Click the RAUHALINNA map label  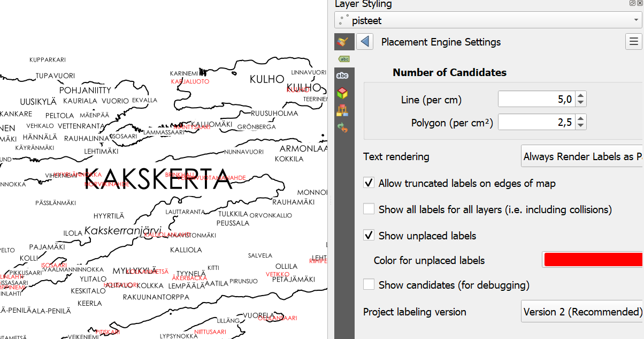(x=87, y=138)
